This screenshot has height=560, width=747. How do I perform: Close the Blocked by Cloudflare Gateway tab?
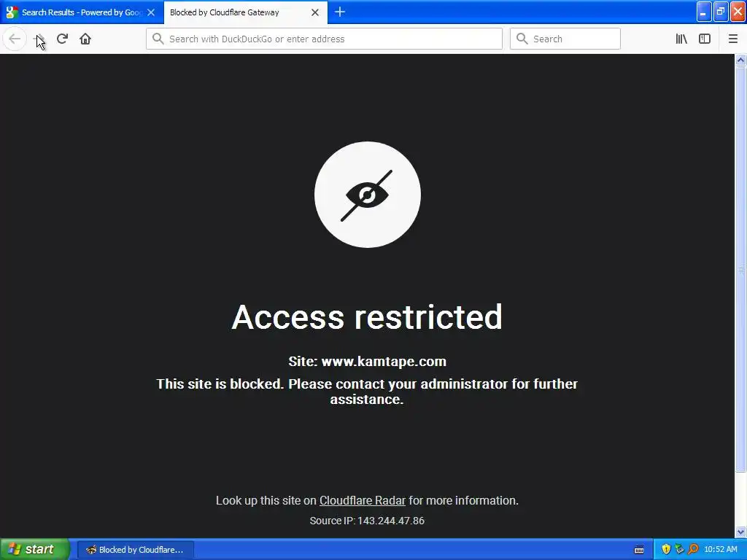pyautogui.click(x=315, y=12)
